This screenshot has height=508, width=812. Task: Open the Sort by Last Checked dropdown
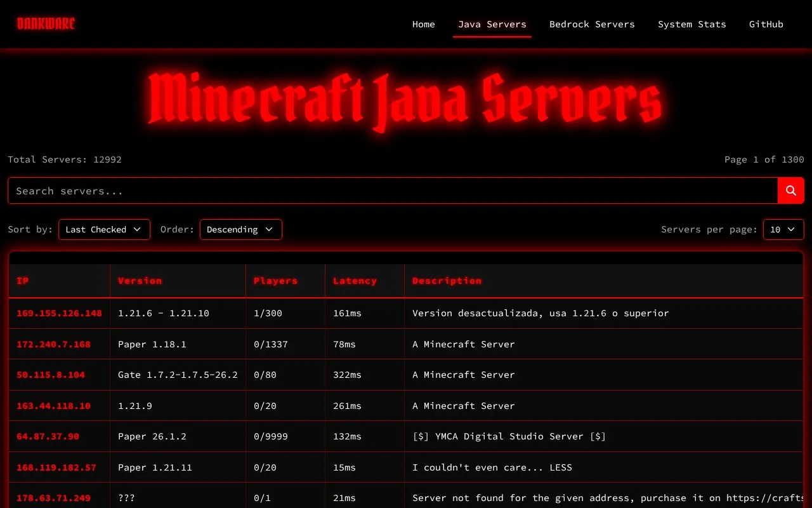104,229
